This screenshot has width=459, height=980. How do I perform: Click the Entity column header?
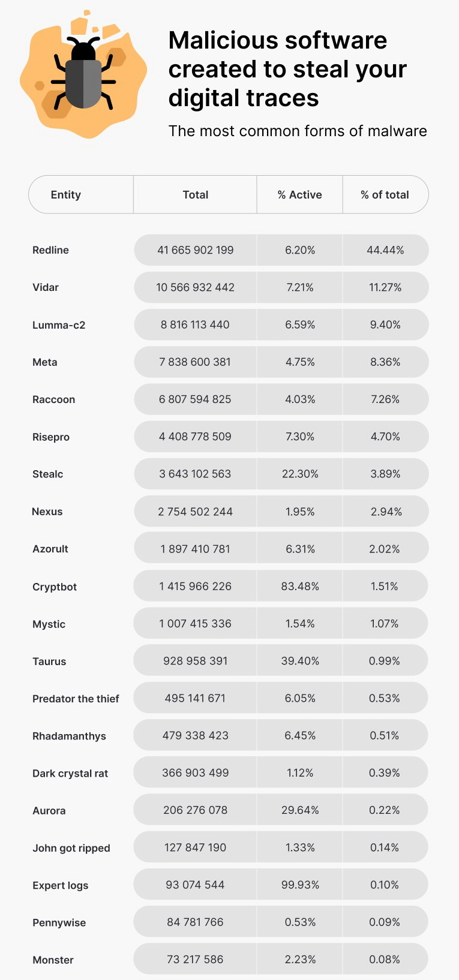(66, 195)
